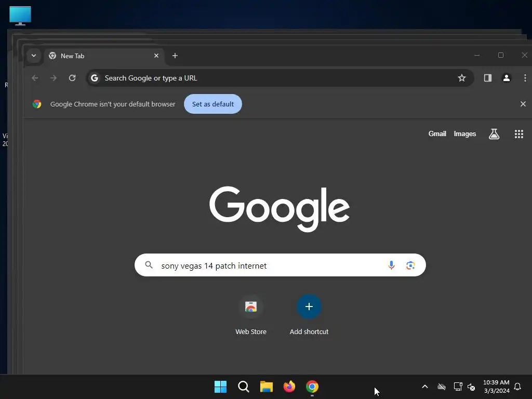Image resolution: width=532 pixels, height=399 pixels.
Task: Open Search Labs flask icon
Action: point(494,134)
